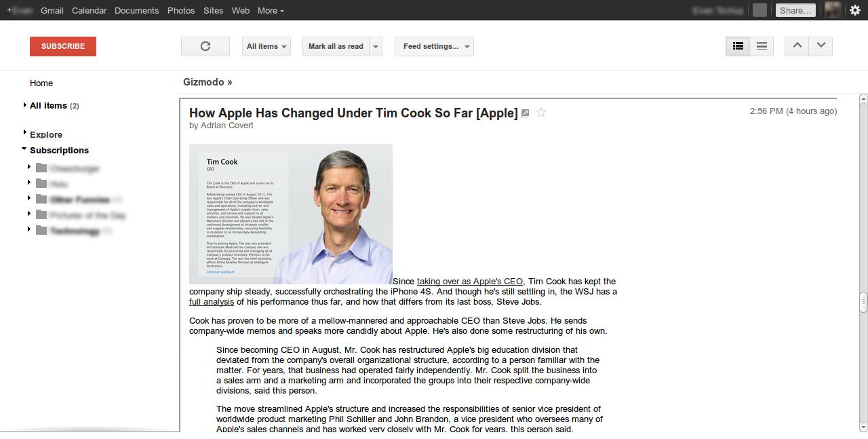Open the More menu in the top bar
The height and width of the screenshot is (439, 868).
[270, 10]
